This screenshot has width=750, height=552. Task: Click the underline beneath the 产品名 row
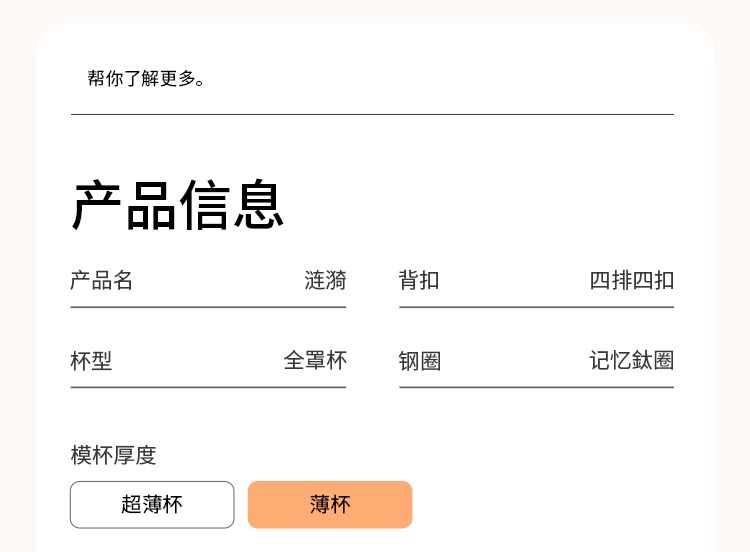click(208, 307)
